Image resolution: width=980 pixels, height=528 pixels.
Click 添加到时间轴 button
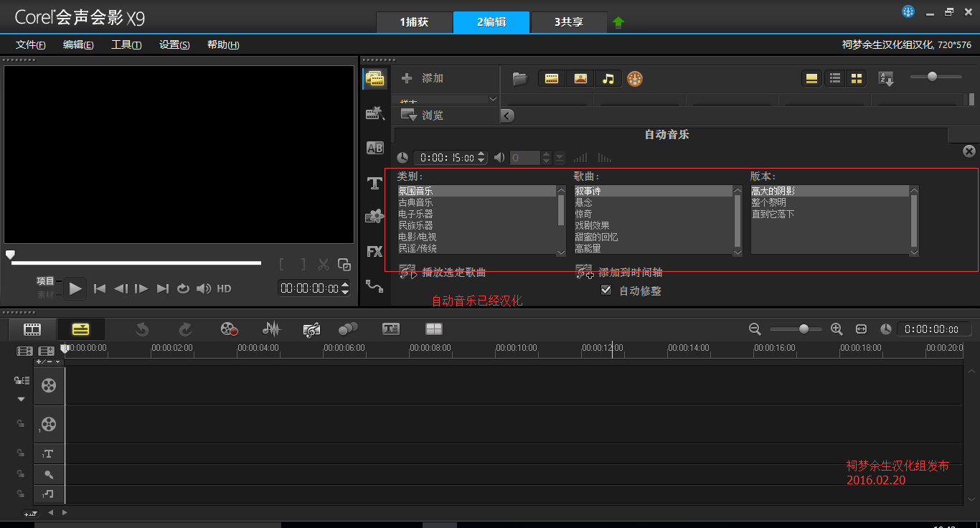point(619,273)
